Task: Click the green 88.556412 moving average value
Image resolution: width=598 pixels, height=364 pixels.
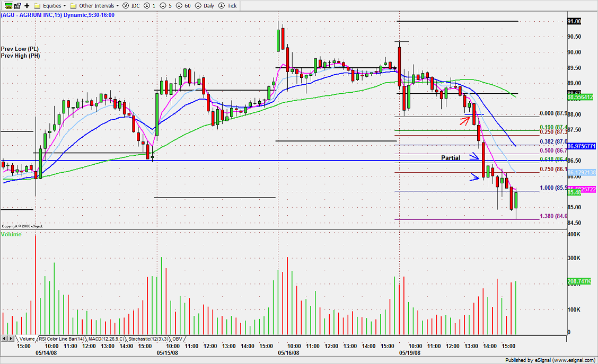Action: (581, 97)
